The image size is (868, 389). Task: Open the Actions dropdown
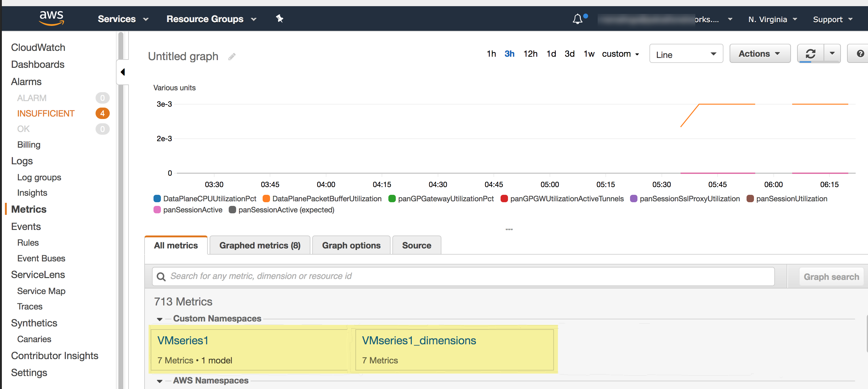click(759, 54)
